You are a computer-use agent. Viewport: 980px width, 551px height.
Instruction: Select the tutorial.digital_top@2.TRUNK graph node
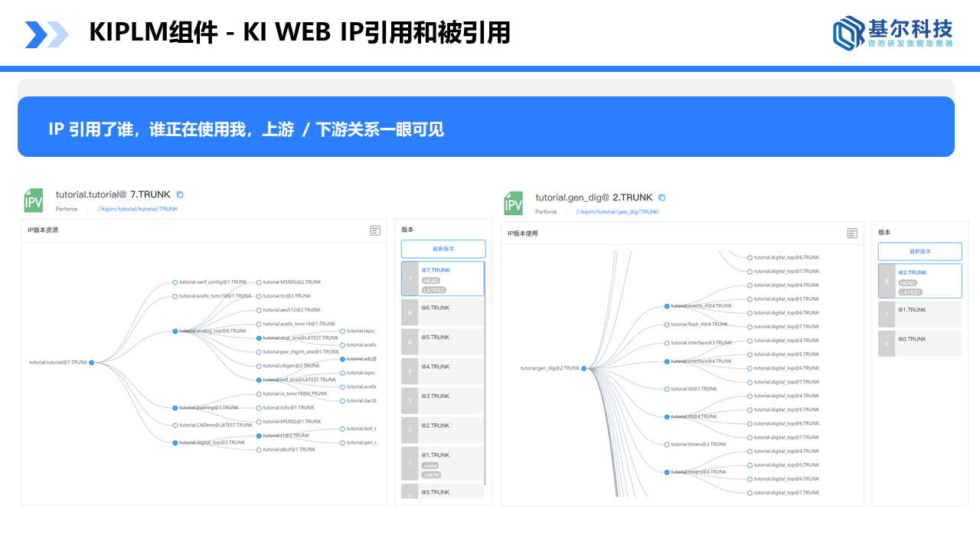tap(177, 442)
